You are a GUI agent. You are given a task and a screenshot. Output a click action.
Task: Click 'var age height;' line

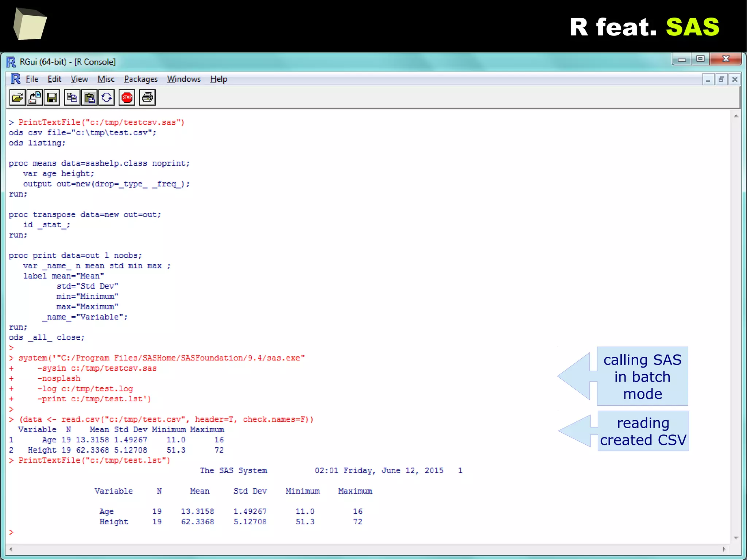tap(59, 174)
